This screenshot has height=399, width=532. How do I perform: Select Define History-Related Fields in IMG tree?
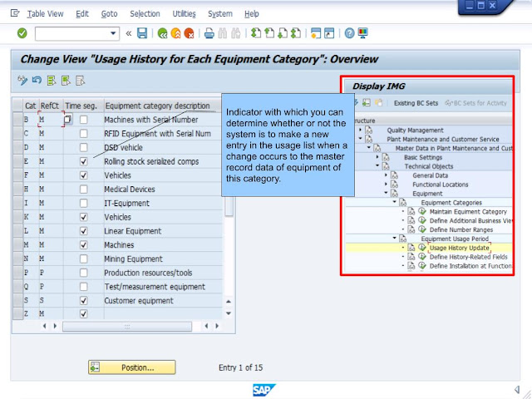point(468,257)
